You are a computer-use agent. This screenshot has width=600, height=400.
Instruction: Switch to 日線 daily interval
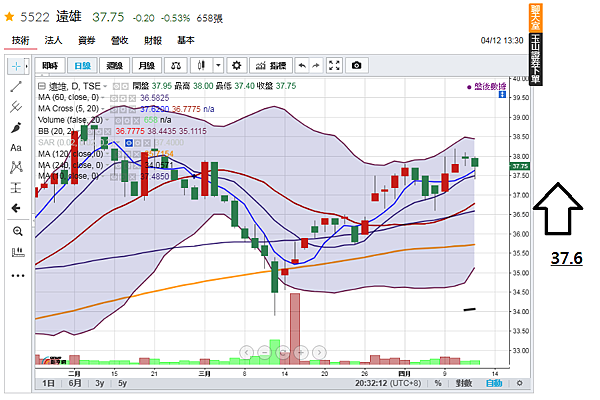pos(82,65)
